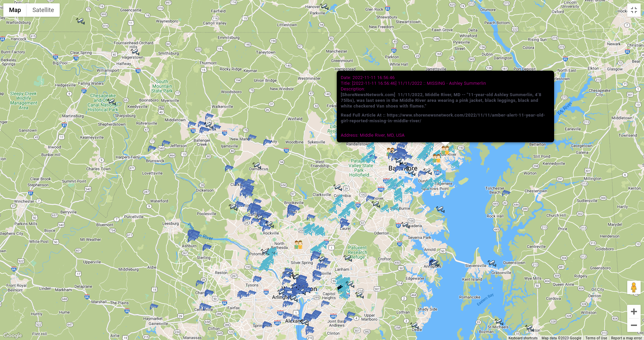Click white camera marker at Easton
The height and width of the screenshot is (340, 644).
point(529,328)
